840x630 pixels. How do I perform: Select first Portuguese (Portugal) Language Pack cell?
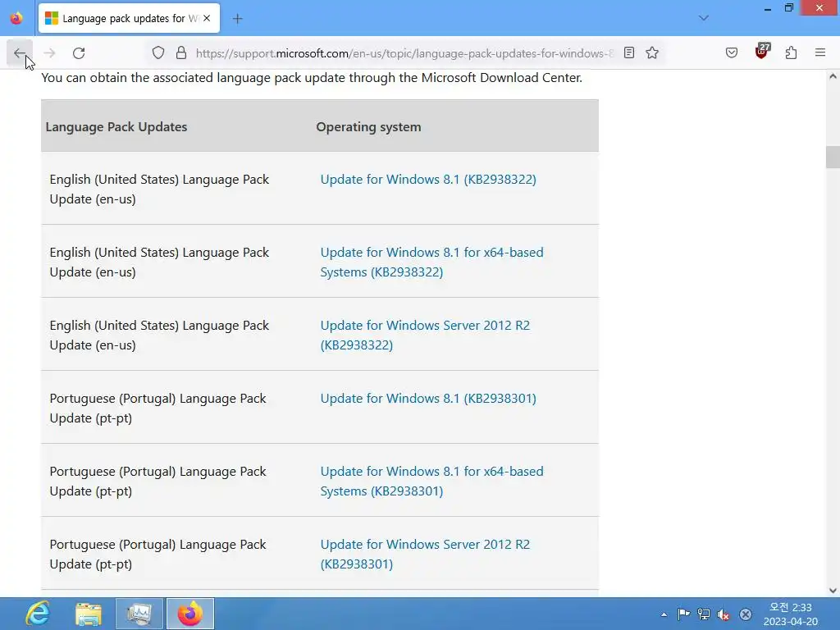point(157,409)
